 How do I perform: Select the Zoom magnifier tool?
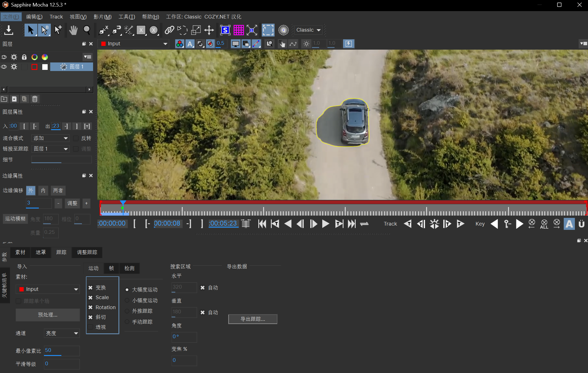point(86,30)
